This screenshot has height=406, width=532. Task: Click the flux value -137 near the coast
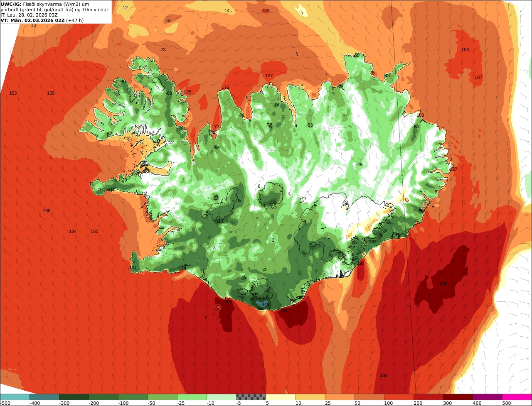tap(372, 242)
